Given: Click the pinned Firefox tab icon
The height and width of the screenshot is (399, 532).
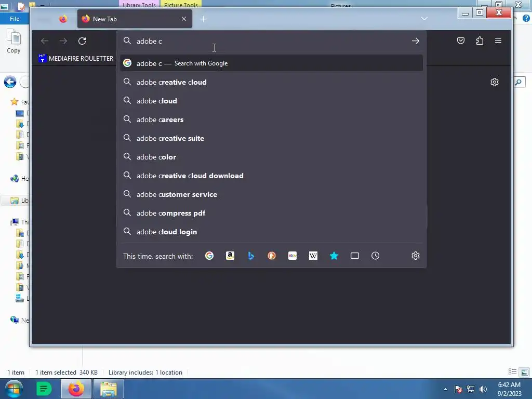Looking at the screenshot, I should [x=63, y=19].
